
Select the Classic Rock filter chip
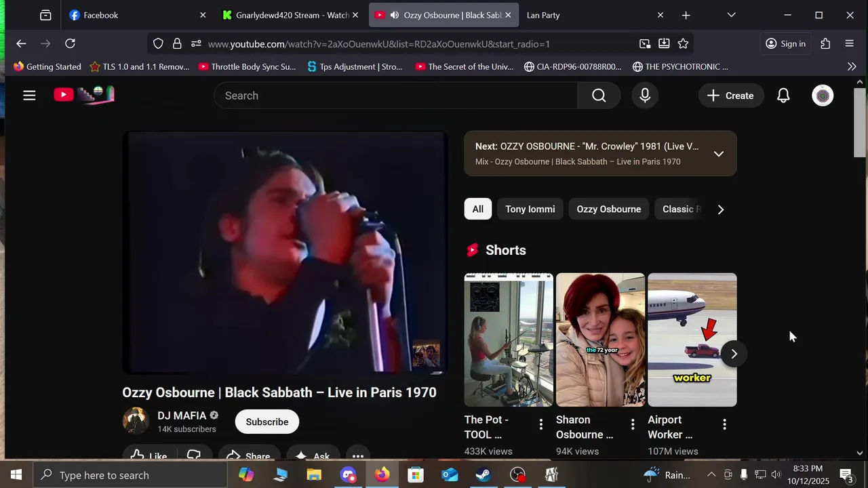click(680, 209)
